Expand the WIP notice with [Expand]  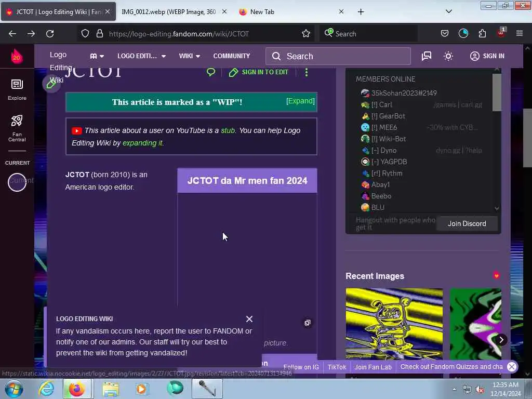tap(300, 101)
